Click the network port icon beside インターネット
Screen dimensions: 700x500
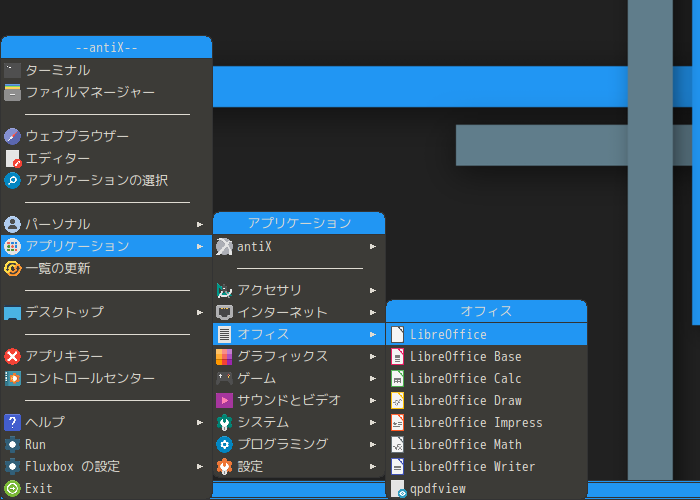tap(224, 312)
